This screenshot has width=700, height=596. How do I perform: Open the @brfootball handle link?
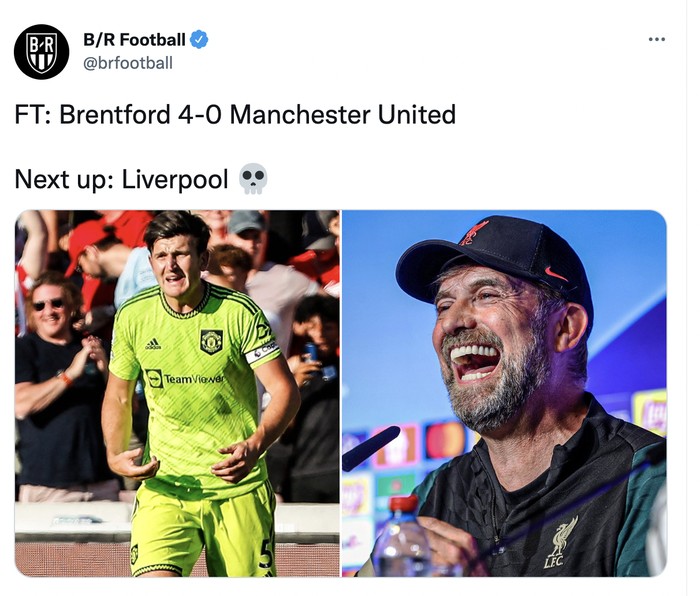[x=127, y=63]
